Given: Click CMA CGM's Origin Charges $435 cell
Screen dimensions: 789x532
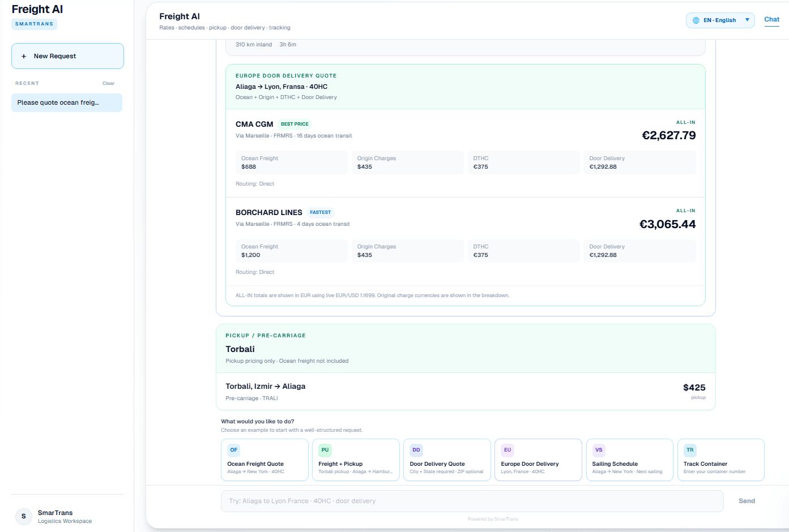Looking at the screenshot, I should [x=408, y=162].
